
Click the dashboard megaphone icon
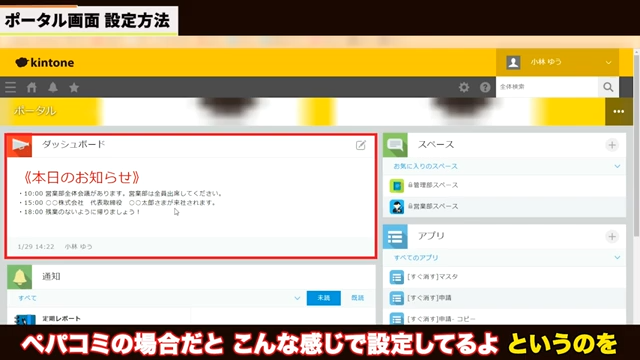pos(20,145)
